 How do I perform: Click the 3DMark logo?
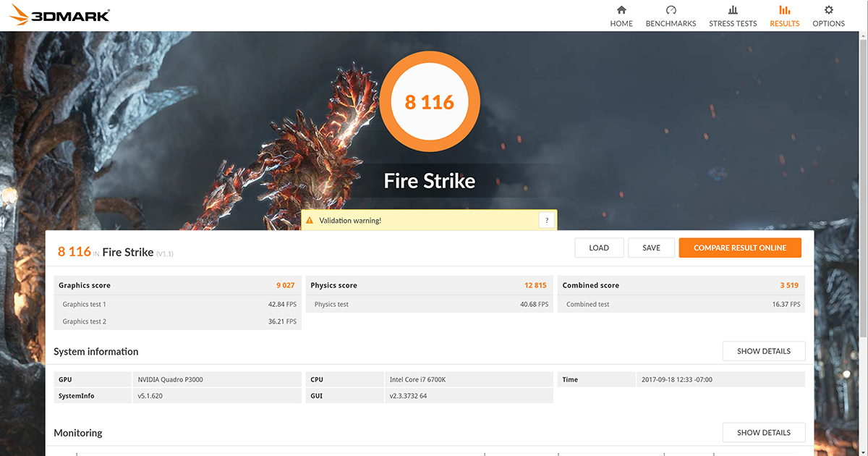[x=60, y=15]
